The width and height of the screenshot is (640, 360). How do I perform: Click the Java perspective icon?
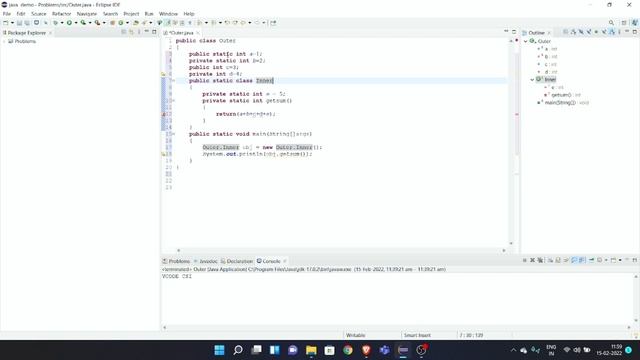(x=635, y=23)
